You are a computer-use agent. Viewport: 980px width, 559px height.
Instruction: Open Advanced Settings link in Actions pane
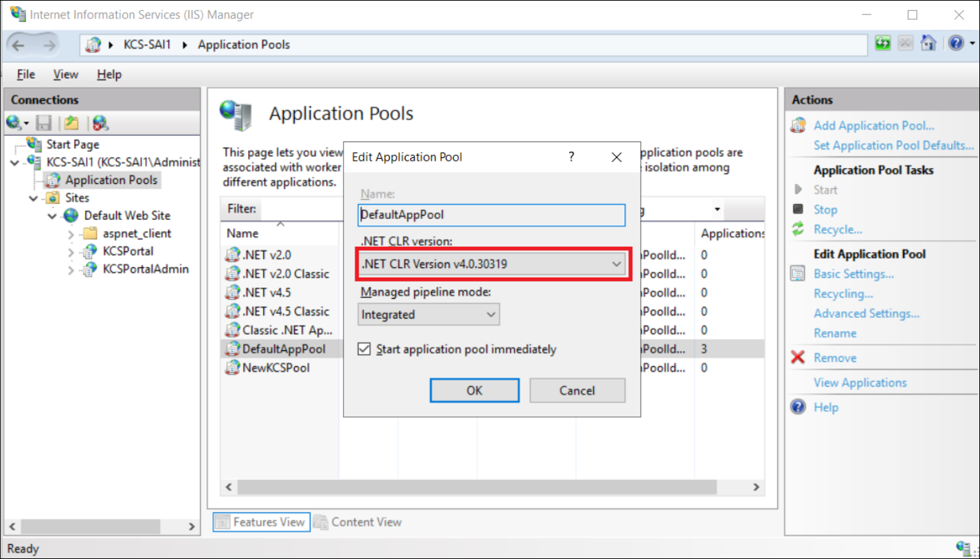coord(866,313)
